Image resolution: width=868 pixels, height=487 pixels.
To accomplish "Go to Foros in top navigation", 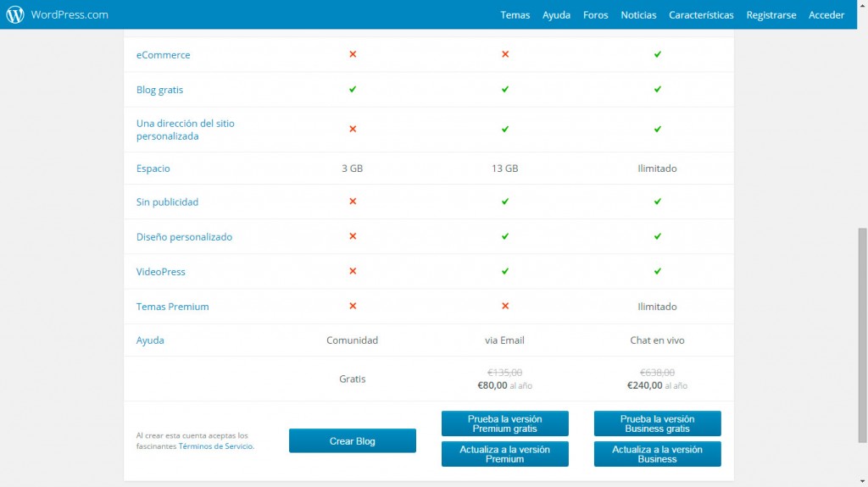I will click(596, 15).
